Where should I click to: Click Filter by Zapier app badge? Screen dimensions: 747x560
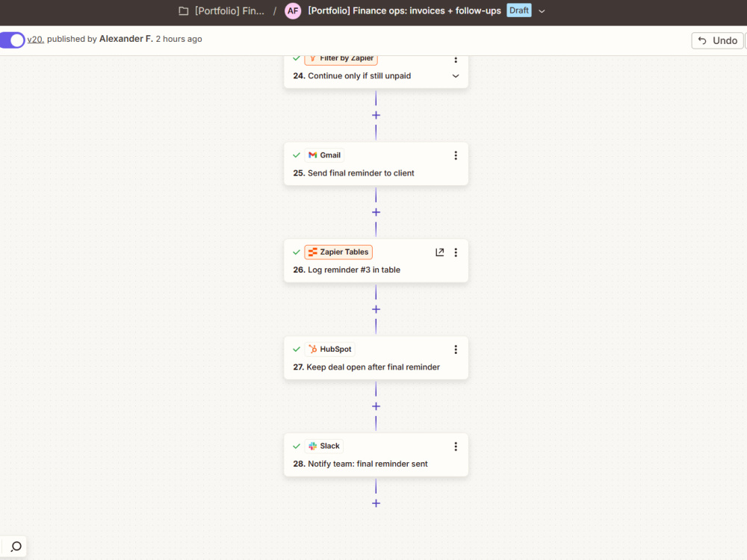click(x=341, y=60)
